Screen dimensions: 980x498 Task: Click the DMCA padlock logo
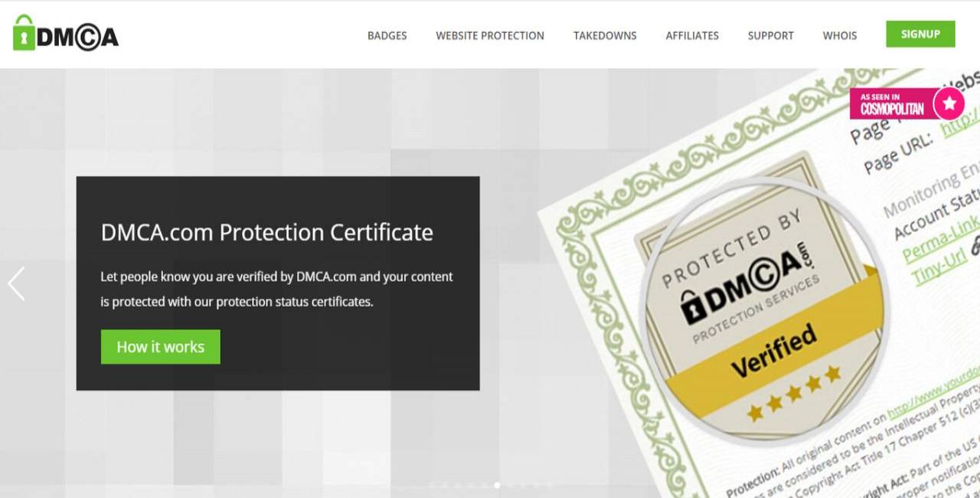[x=66, y=34]
